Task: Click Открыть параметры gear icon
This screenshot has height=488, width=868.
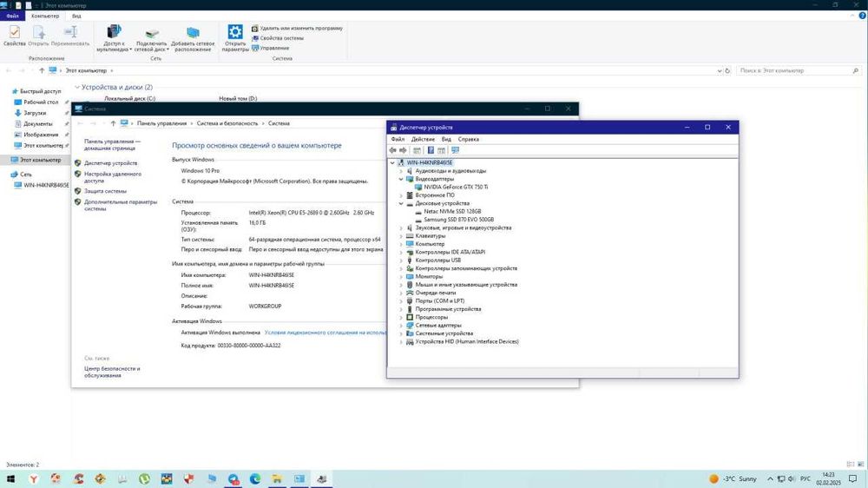Action: tap(235, 38)
